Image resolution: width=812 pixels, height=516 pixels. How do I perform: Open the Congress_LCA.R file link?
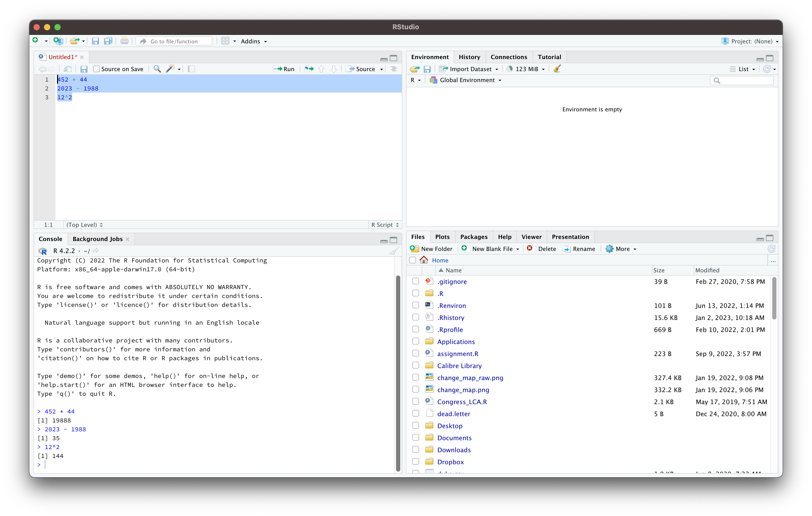462,402
